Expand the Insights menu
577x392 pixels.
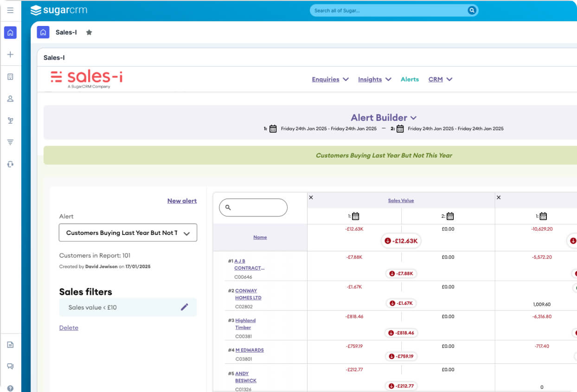click(375, 79)
